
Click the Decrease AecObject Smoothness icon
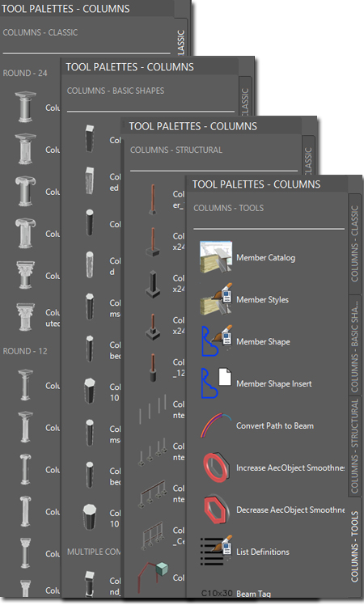pos(216,510)
